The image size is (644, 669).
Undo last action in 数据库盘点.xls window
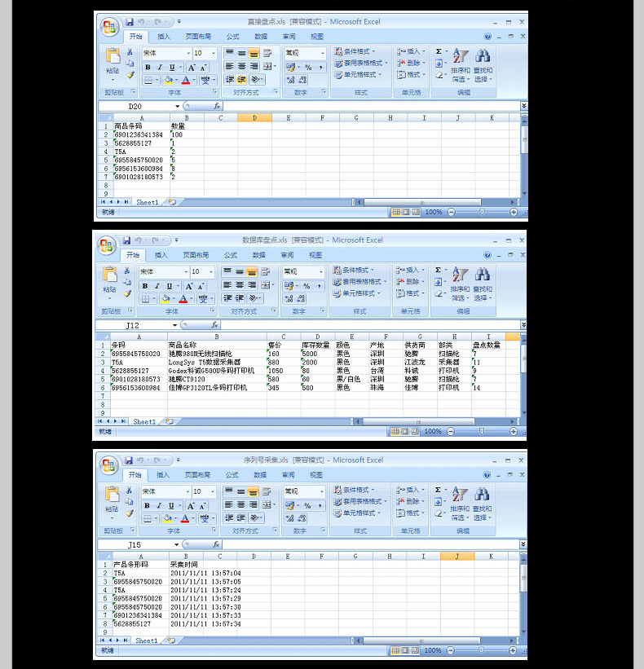(x=139, y=240)
